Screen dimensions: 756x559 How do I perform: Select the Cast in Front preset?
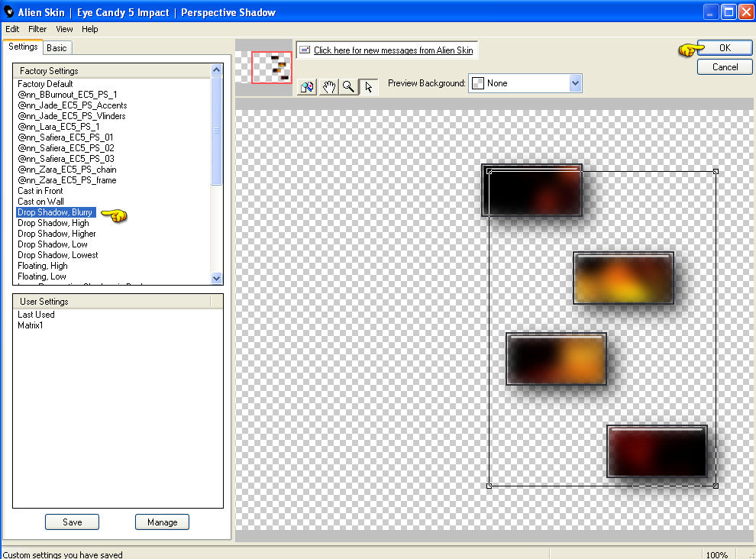tap(40, 191)
